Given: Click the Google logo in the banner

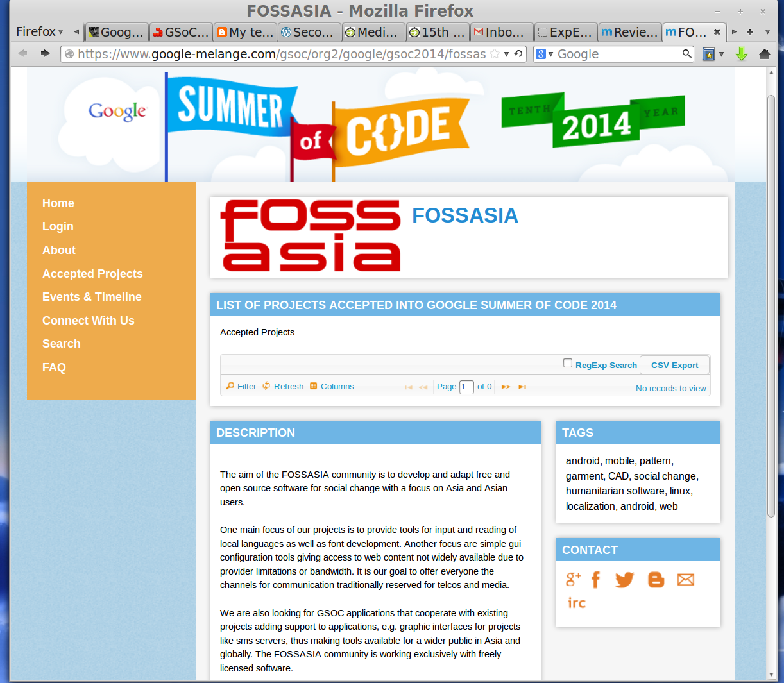Looking at the screenshot, I should coord(118,112).
